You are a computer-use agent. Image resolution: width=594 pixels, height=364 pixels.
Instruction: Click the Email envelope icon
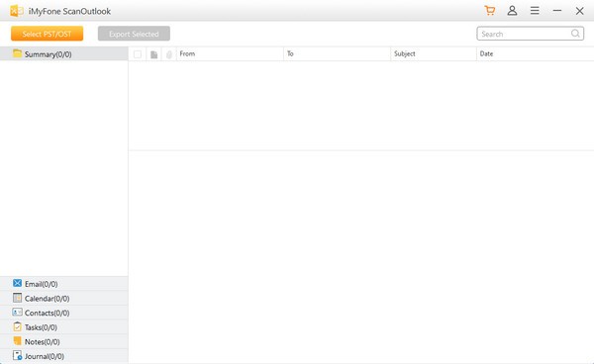pyautogui.click(x=17, y=283)
